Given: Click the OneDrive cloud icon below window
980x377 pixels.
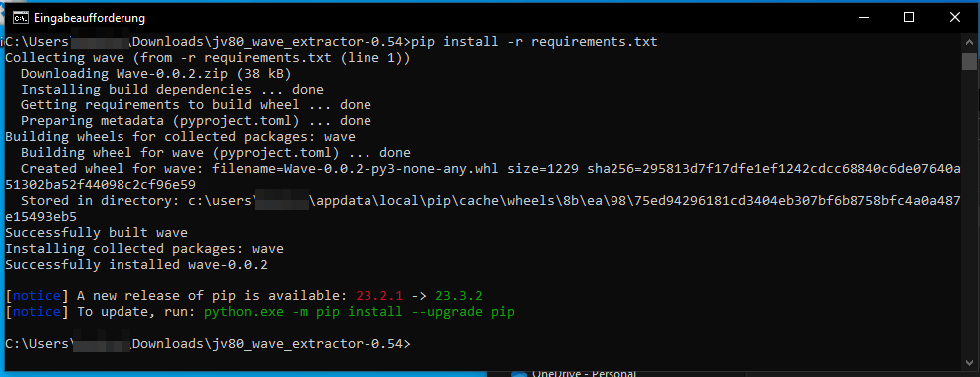Looking at the screenshot, I should pos(519,374).
